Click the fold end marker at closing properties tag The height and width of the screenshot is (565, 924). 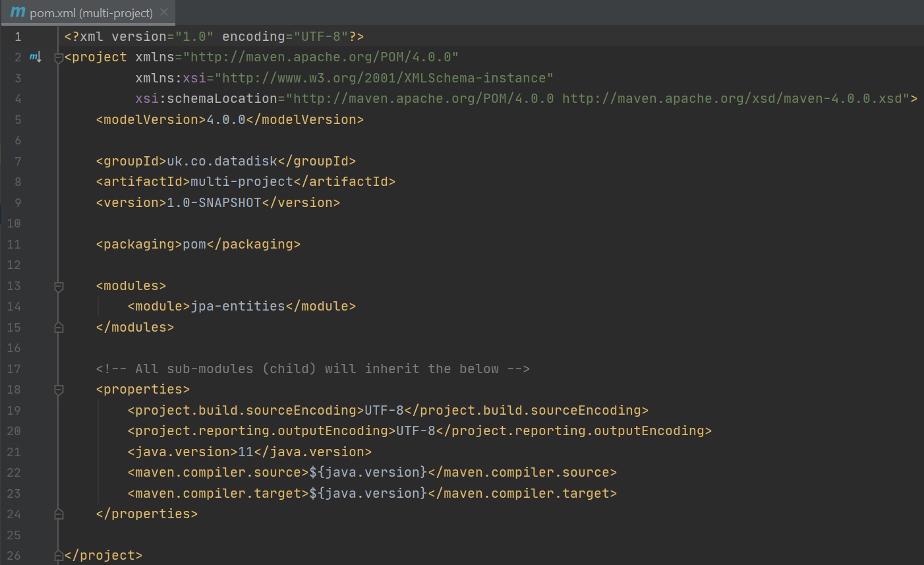59,514
